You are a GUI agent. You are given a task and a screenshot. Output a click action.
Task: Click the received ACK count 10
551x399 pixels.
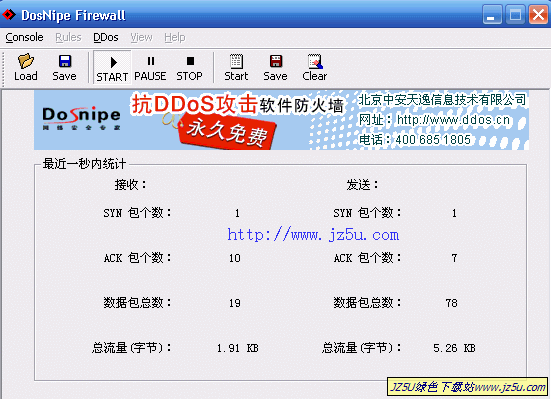pos(235,258)
